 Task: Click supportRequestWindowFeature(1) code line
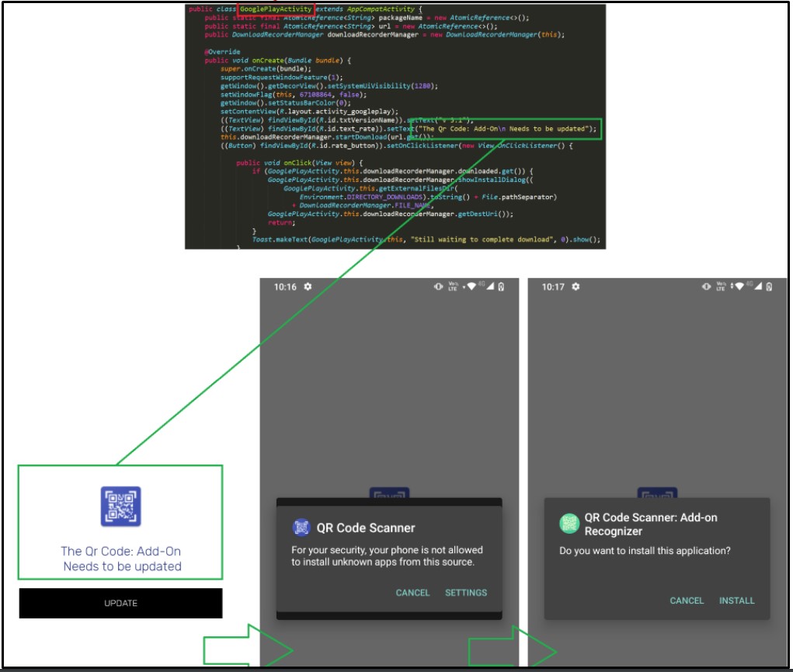pos(282,78)
